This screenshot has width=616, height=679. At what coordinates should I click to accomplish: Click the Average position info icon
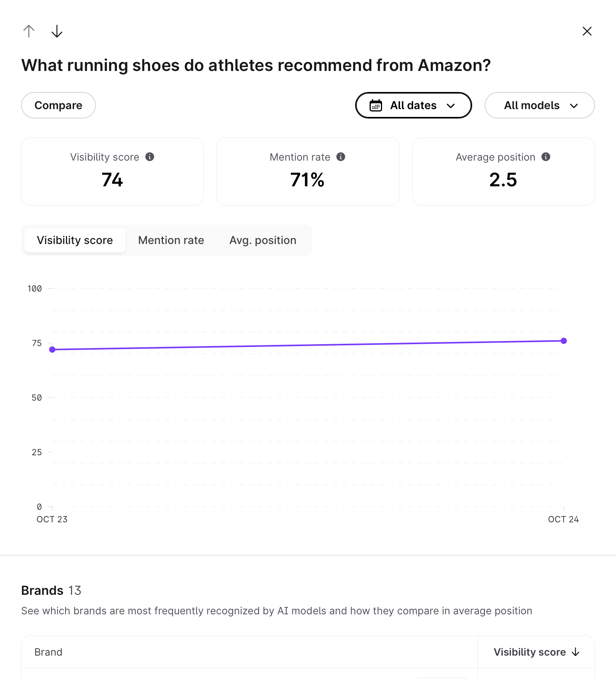point(546,157)
